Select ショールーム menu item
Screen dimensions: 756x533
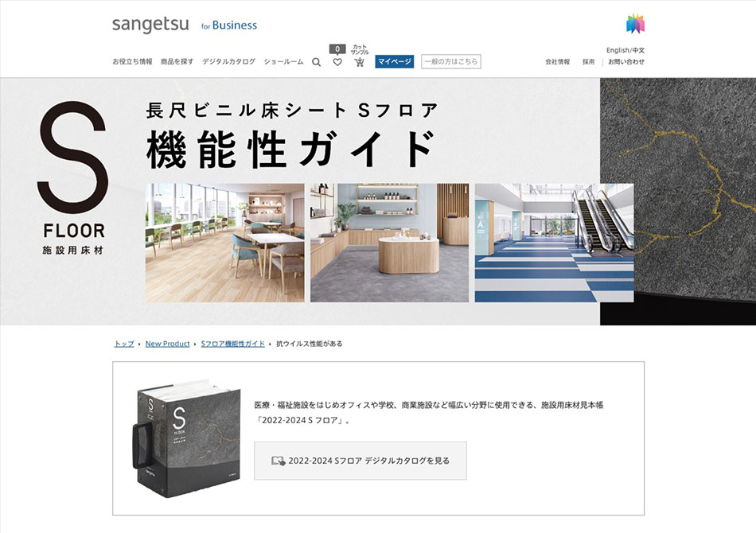283,62
